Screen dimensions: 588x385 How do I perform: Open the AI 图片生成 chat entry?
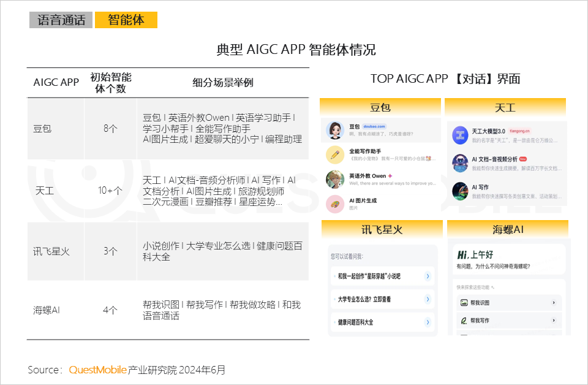click(x=380, y=204)
